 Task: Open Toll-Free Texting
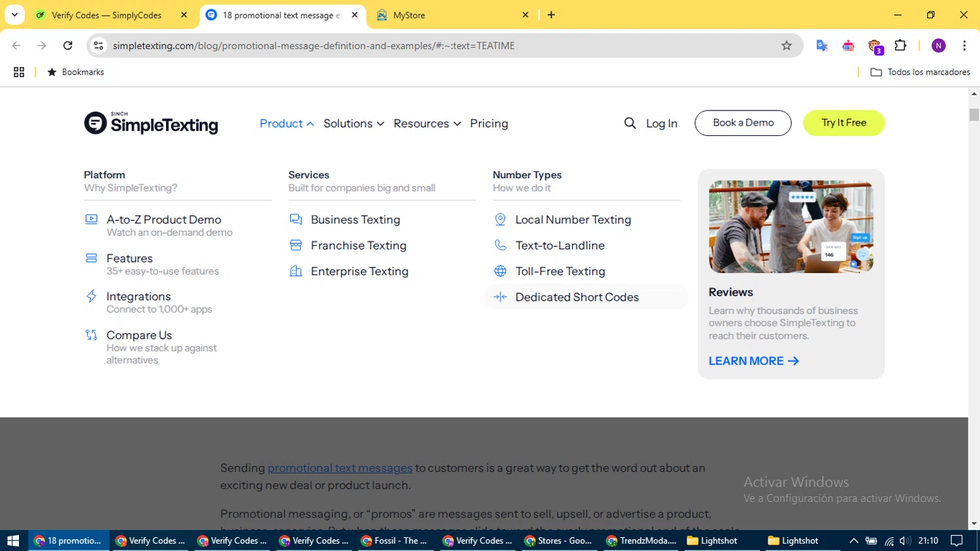[x=560, y=271]
